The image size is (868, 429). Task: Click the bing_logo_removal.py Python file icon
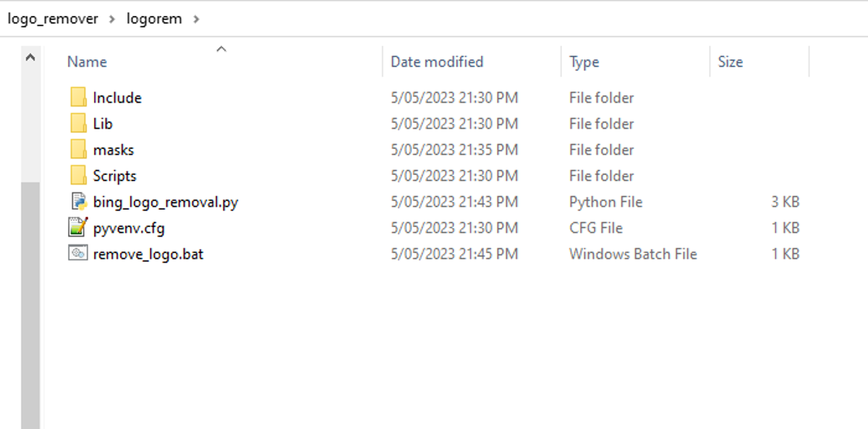(x=78, y=202)
